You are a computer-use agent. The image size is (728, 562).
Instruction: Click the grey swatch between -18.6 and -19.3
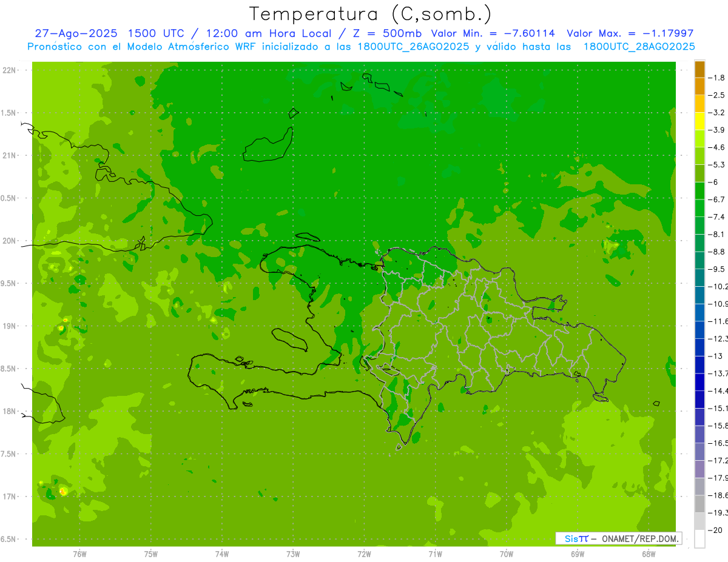[699, 504]
